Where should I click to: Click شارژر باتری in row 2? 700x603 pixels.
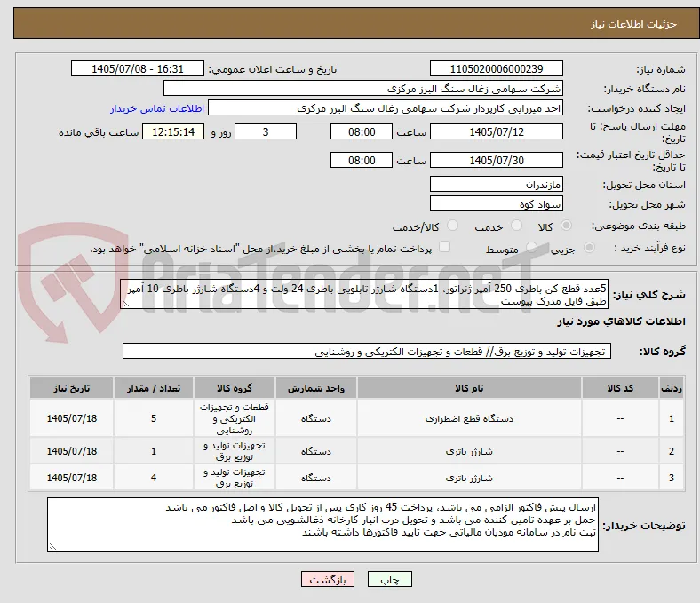coord(469,451)
